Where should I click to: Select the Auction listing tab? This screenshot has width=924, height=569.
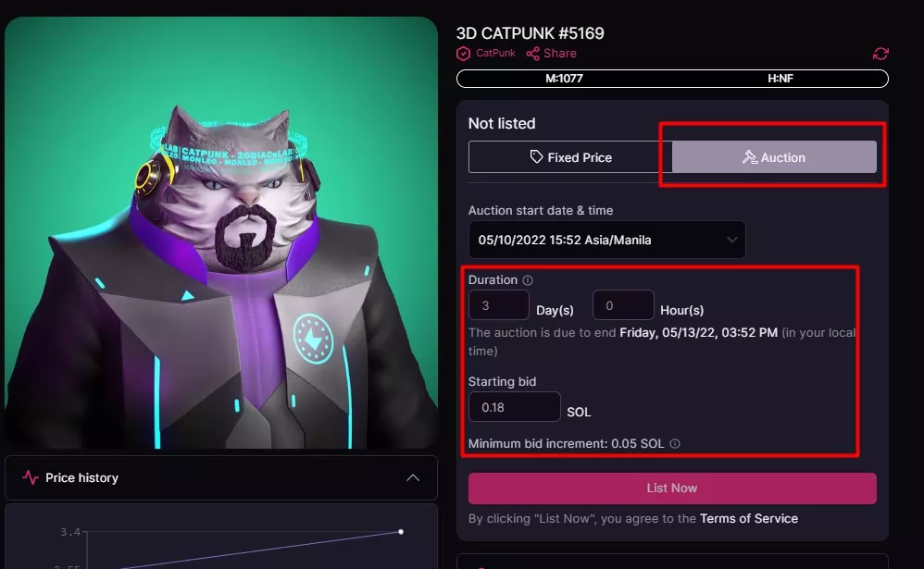tap(774, 156)
